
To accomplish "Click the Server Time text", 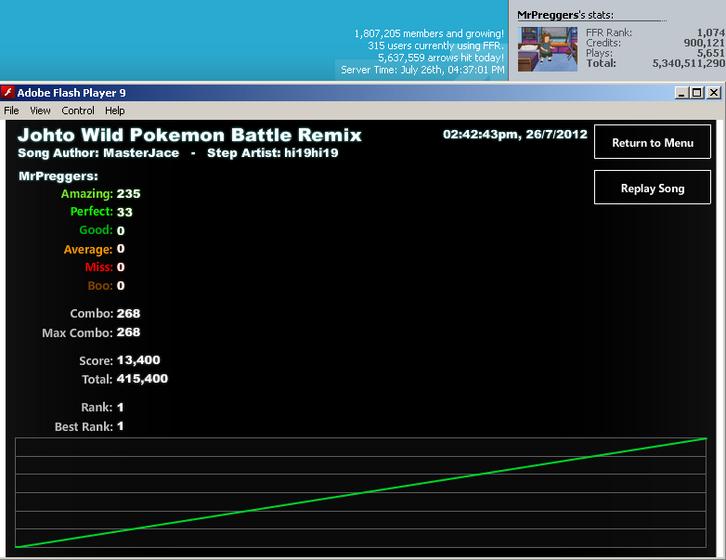I will (422, 70).
